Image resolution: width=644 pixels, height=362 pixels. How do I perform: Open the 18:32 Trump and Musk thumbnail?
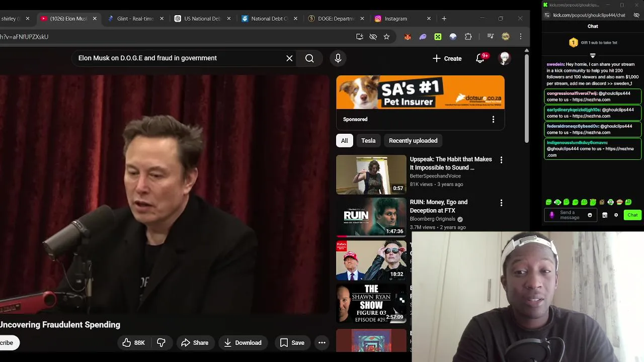tap(371, 260)
